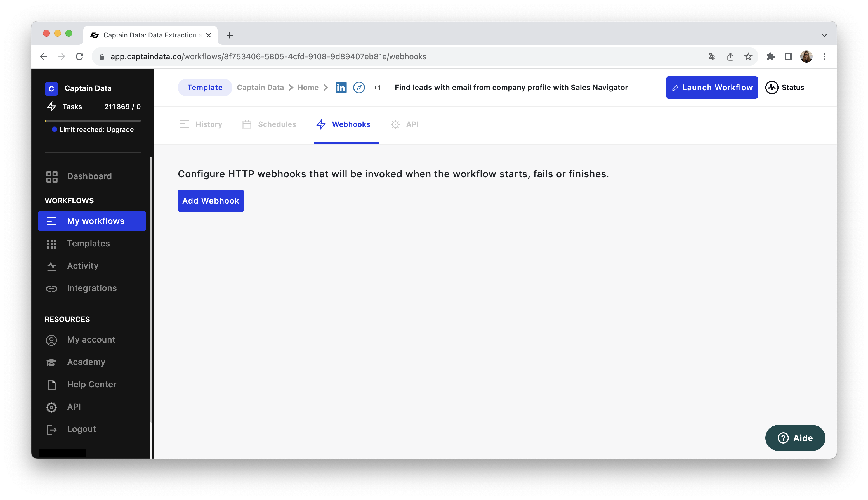Click the browser forward arrow

62,57
